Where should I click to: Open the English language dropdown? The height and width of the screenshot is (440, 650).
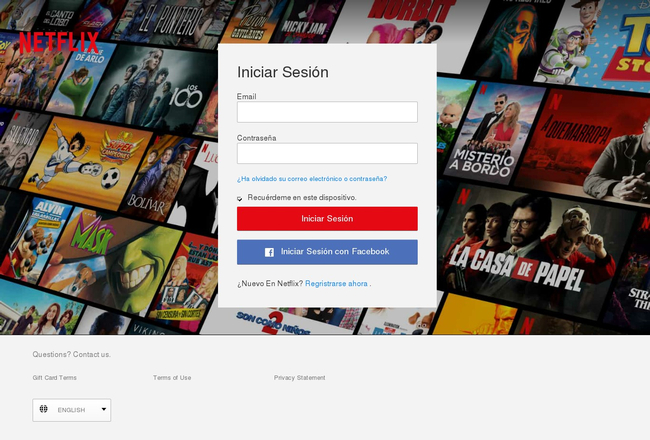coord(72,410)
